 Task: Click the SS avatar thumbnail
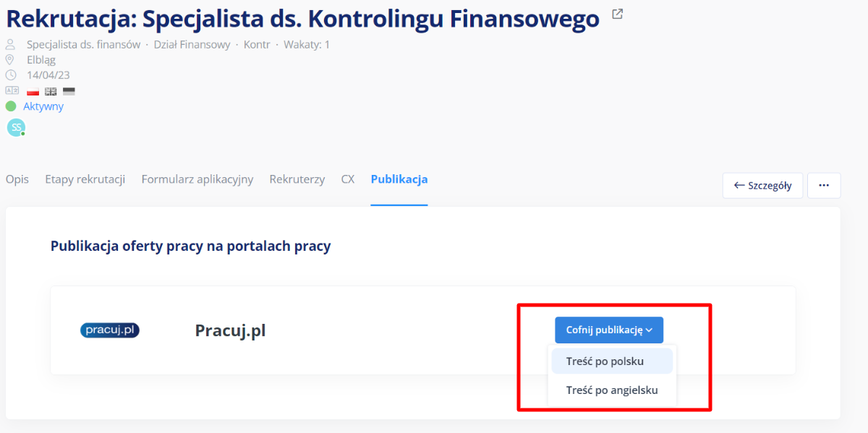[x=15, y=127]
